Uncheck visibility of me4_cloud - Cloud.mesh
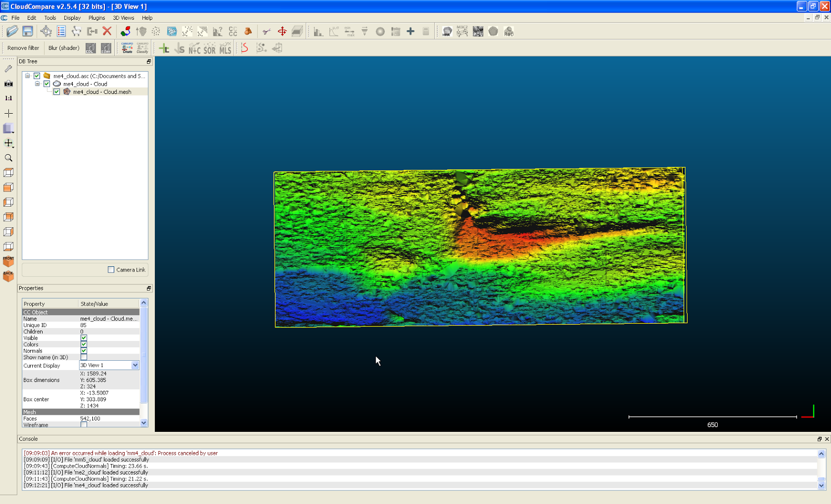Image resolution: width=831 pixels, height=504 pixels. tap(57, 92)
